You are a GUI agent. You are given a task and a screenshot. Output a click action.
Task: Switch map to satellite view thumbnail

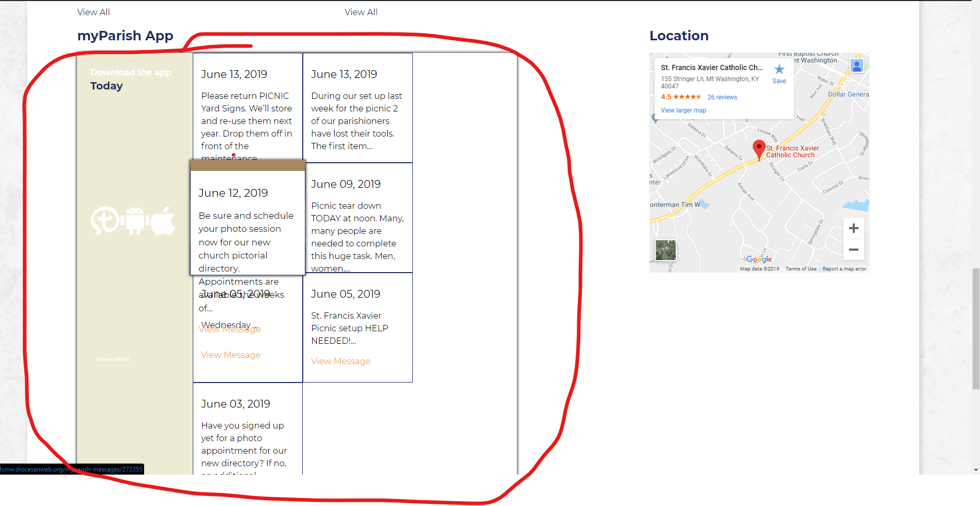coord(665,250)
